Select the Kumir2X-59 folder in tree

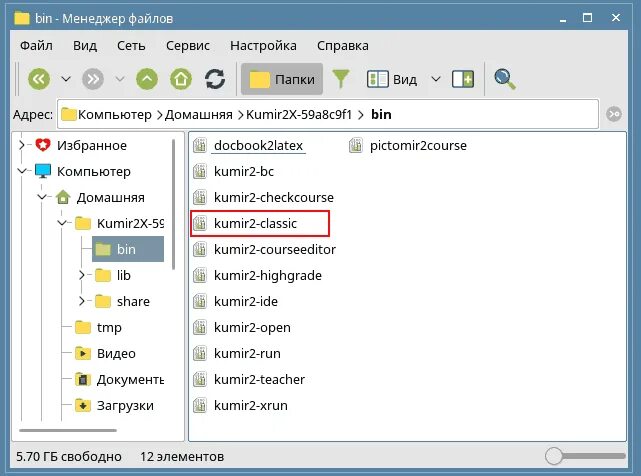[x=130, y=223]
